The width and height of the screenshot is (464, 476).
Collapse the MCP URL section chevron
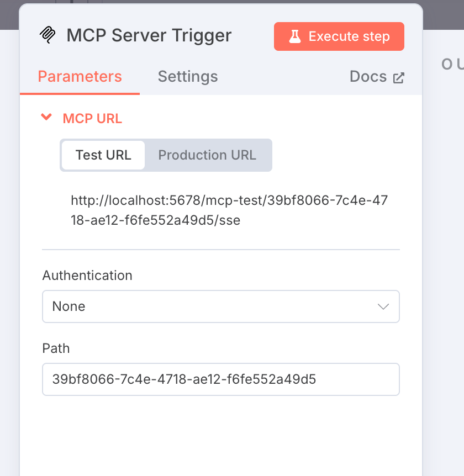click(46, 117)
